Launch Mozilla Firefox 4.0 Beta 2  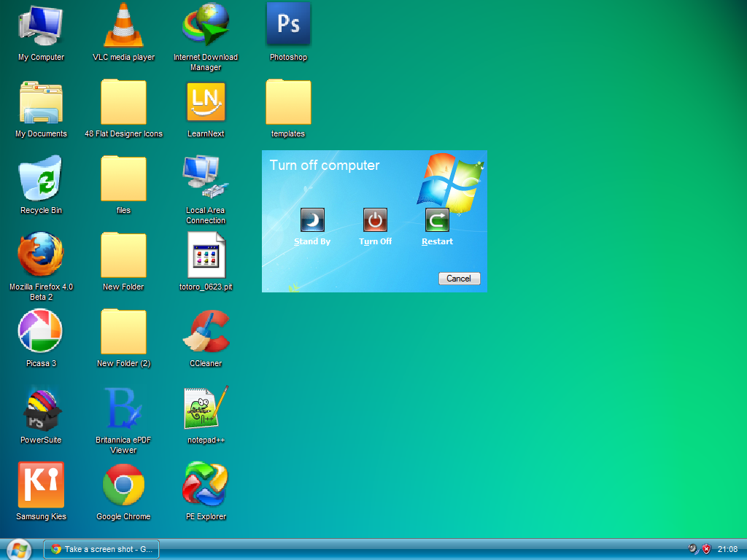(x=41, y=254)
